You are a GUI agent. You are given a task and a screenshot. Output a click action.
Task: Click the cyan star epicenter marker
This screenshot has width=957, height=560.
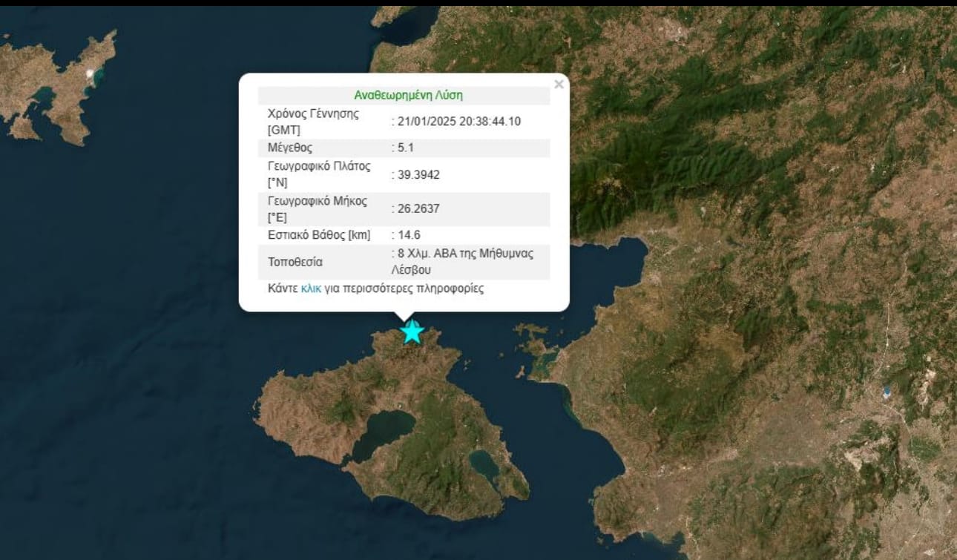(x=412, y=332)
